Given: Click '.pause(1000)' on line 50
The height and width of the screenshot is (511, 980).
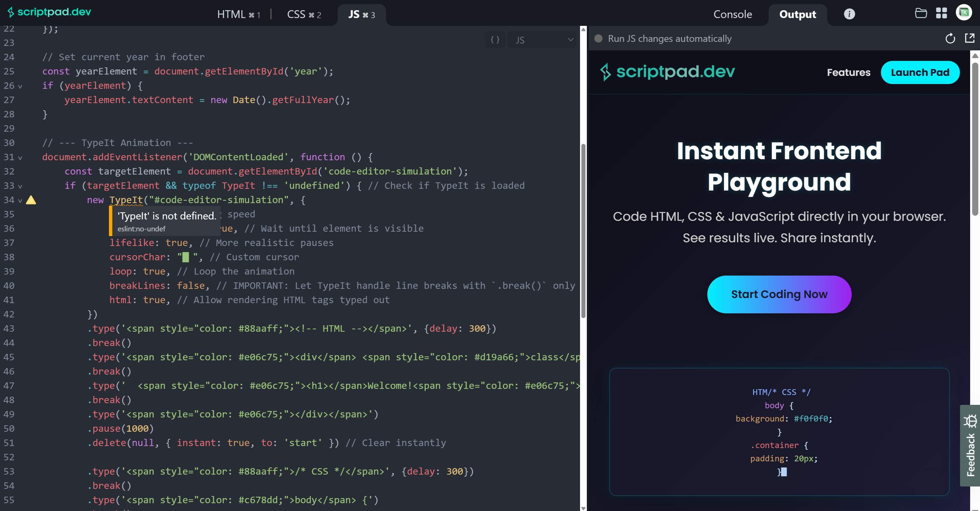Looking at the screenshot, I should (x=121, y=429).
